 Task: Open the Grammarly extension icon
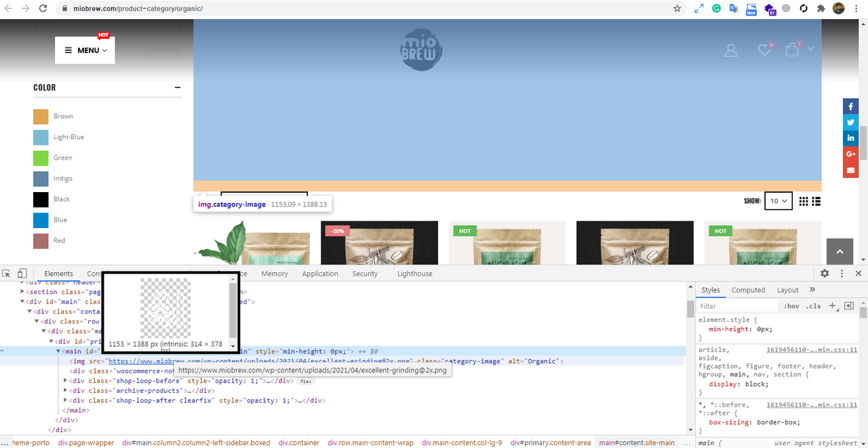(716, 9)
